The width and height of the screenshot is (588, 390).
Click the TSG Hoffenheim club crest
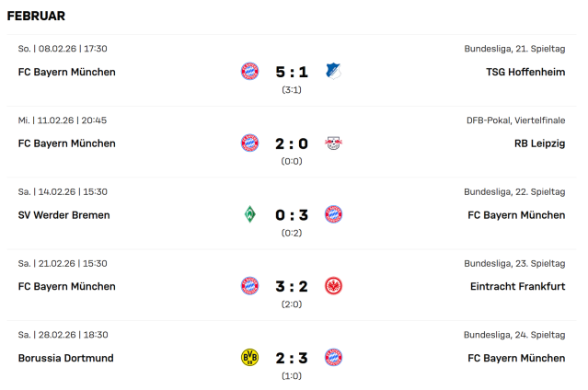[x=333, y=71]
